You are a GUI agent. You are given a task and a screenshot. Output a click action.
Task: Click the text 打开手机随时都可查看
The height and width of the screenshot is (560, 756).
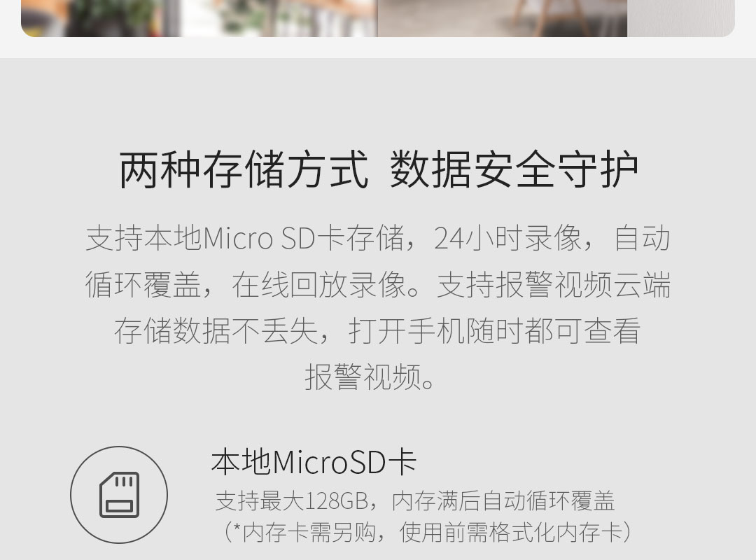click(x=495, y=331)
